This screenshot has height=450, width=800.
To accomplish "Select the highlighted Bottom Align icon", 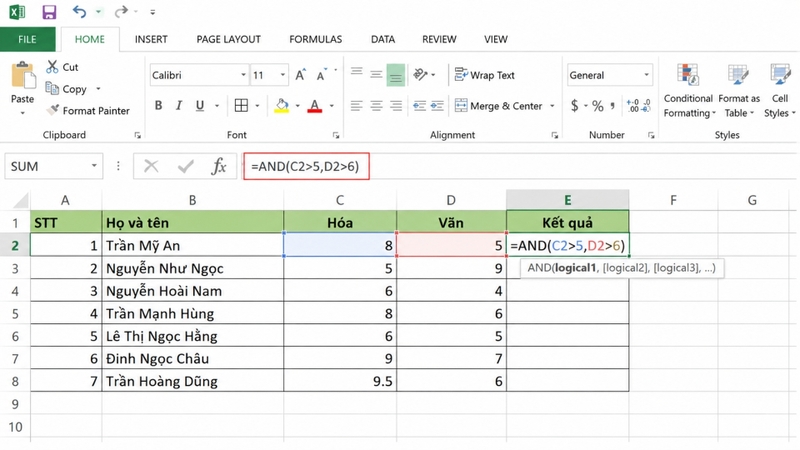I will 395,75.
